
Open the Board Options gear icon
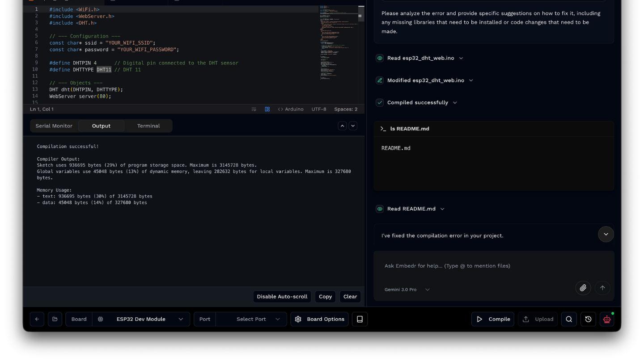click(297, 319)
